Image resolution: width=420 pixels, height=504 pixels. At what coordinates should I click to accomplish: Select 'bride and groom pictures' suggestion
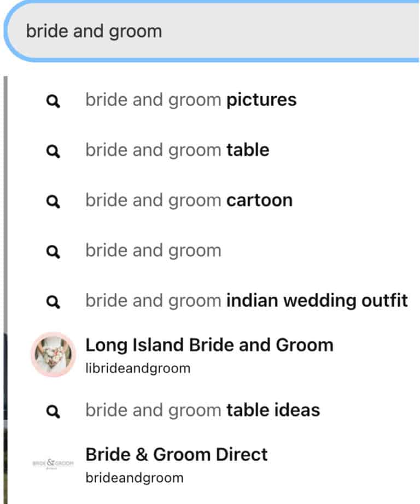[191, 100]
